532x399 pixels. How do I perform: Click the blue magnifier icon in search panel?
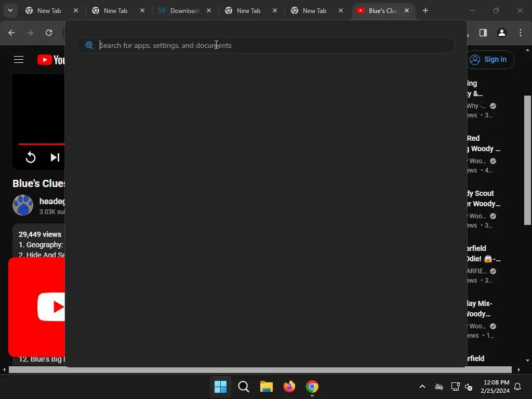tap(89, 45)
